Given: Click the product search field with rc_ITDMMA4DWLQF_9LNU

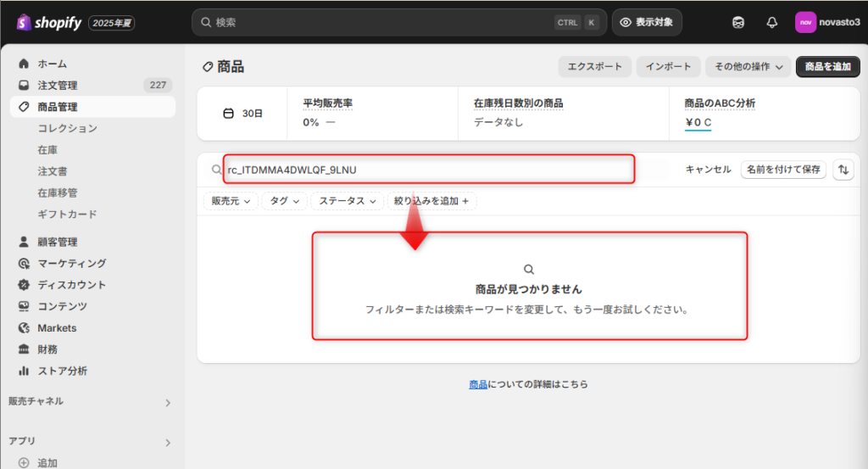Looking at the screenshot, I should click(x=429, y=170).
